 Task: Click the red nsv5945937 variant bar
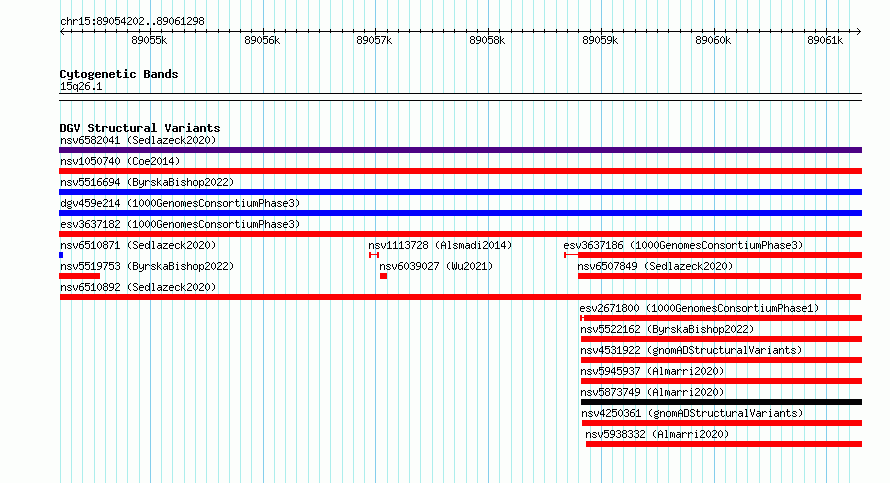point(721,381)
